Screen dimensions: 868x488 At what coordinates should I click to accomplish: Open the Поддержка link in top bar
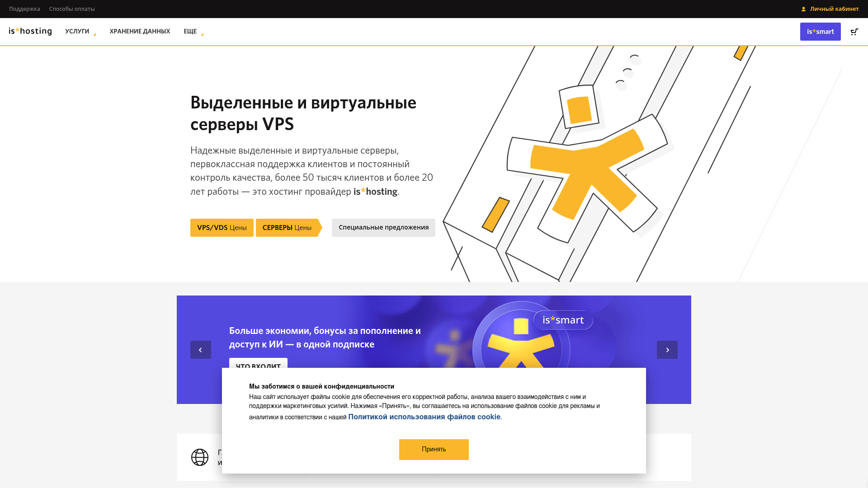pyautogui.click(x=24, y=9)
